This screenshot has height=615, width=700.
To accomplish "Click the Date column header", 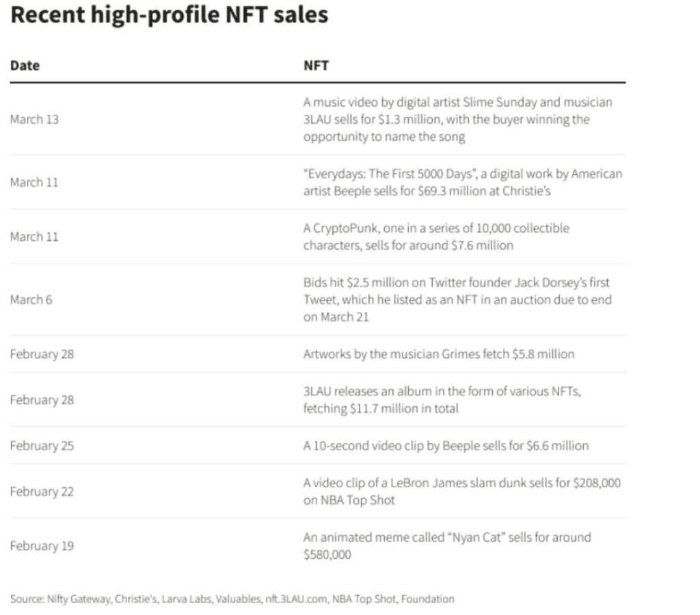I will pyautogui.click(x=25, y=66).
